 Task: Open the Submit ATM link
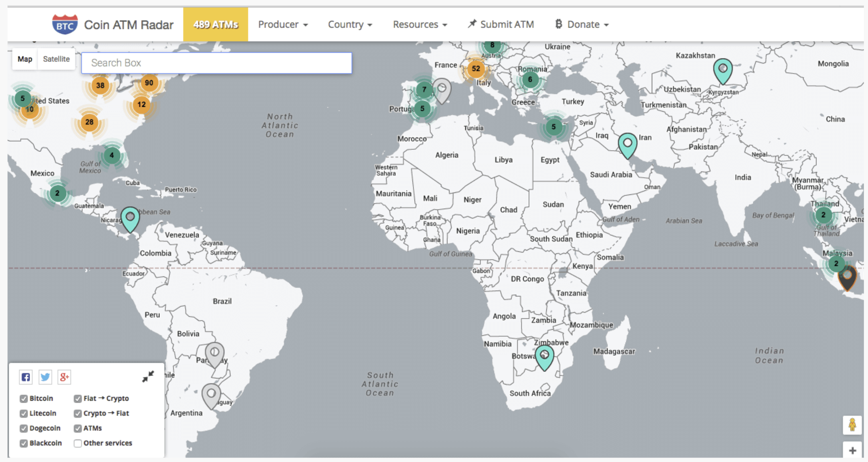(x=501, y=24)
